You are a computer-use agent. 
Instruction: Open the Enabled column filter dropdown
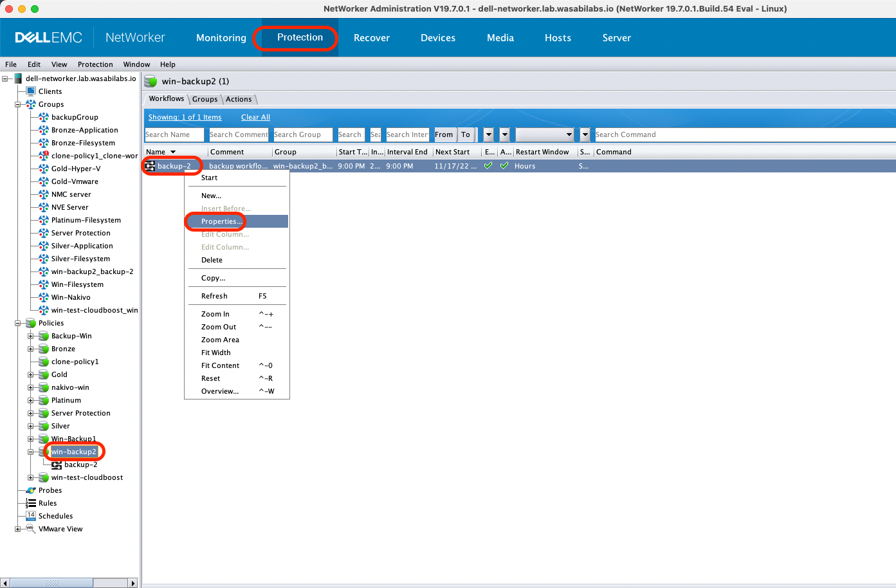pos(489,134)
